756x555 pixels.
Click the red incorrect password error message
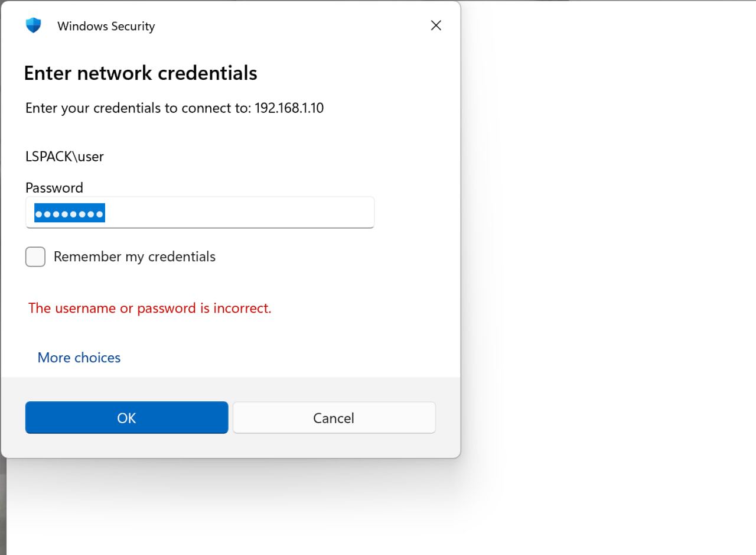(150, 308)
